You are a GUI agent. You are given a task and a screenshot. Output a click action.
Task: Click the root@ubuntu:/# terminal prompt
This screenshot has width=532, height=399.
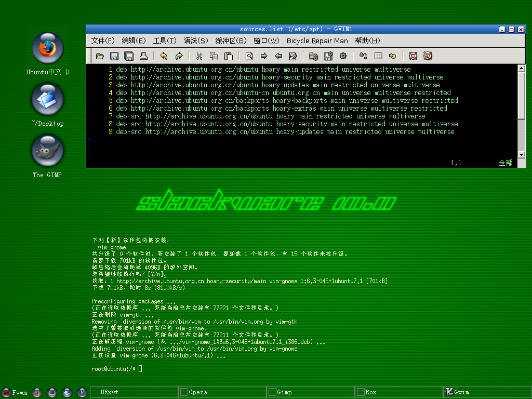pos(113,369)
